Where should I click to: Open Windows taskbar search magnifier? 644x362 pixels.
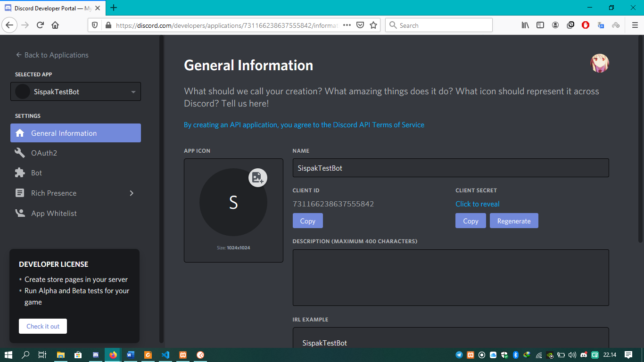pyautogui.click(x=26, y=355)
